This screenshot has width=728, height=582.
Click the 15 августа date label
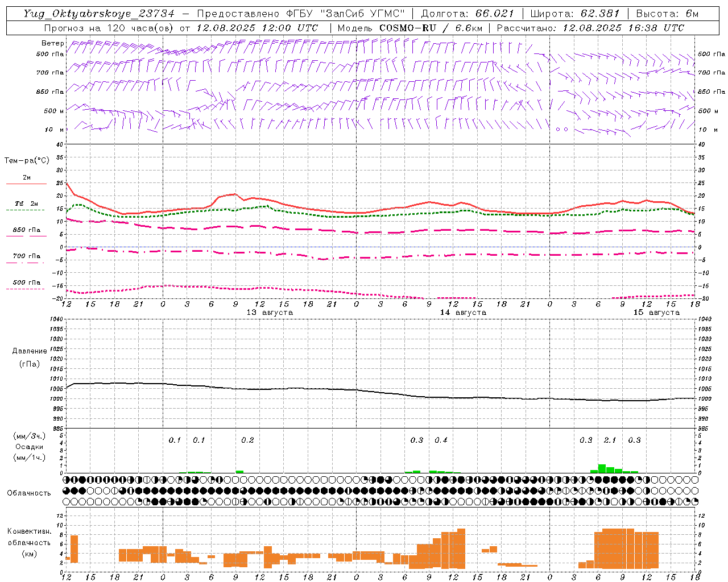coord(656,313)
